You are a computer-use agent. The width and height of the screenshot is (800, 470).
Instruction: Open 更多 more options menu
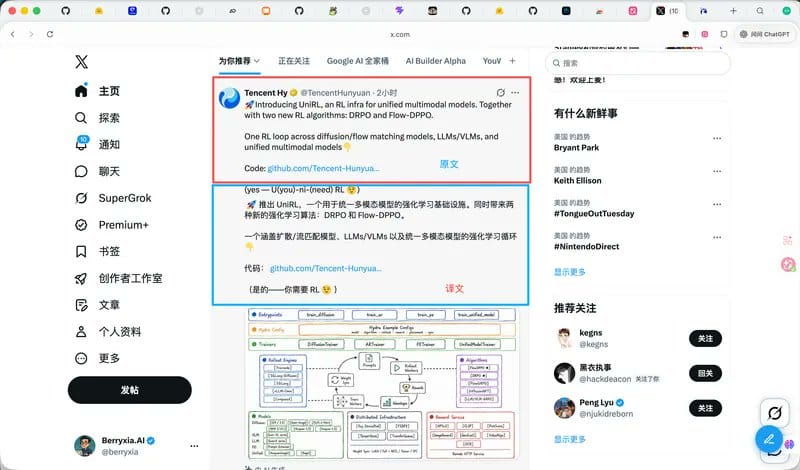pos(97,358)
